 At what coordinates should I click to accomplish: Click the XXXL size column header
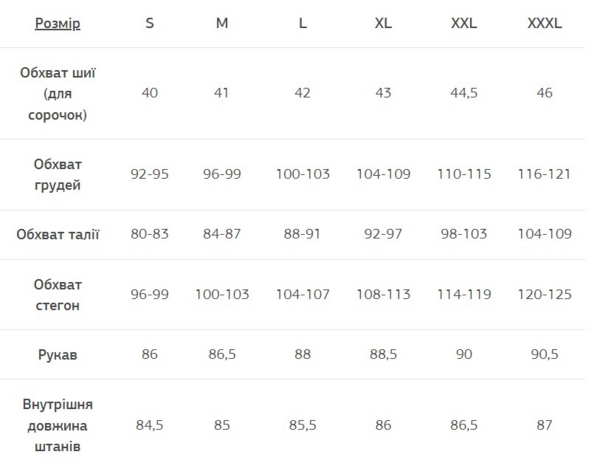pyautogui.click(x=544, y=23)
